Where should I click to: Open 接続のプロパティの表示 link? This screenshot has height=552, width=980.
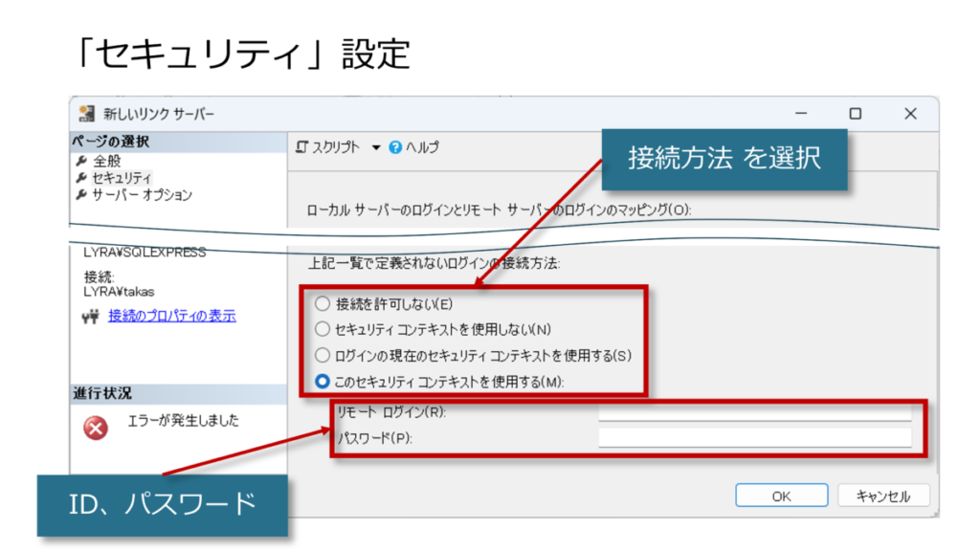click(x=172, y=316)
